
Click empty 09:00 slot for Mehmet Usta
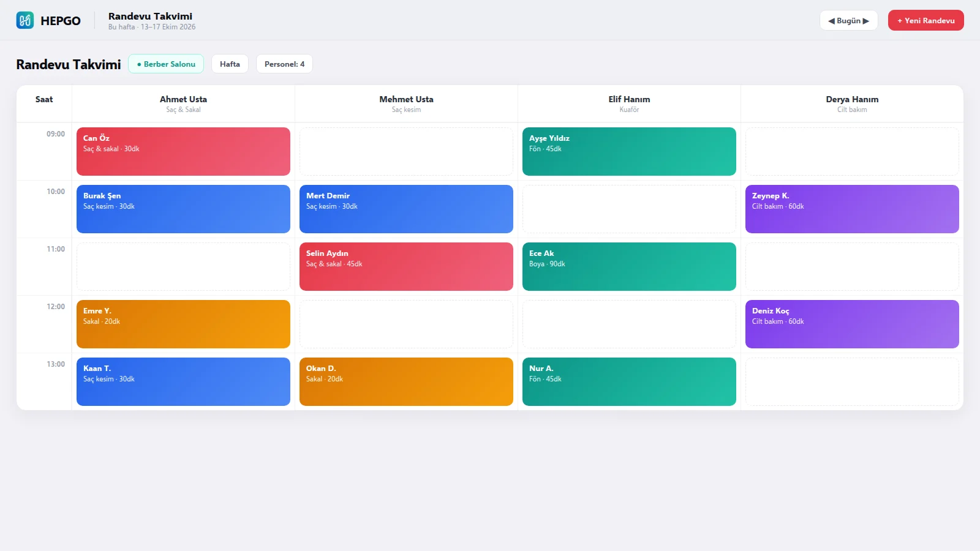[x=406, y=151]
